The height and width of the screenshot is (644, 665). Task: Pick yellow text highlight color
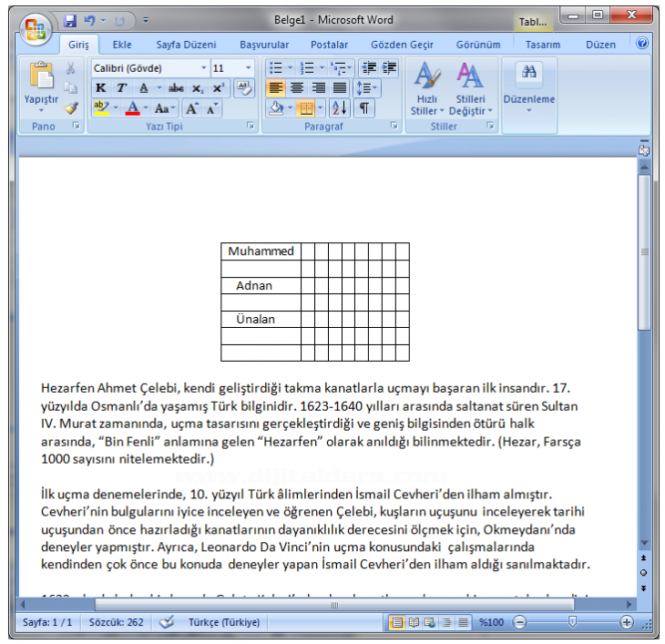click(x=101, y=108)
